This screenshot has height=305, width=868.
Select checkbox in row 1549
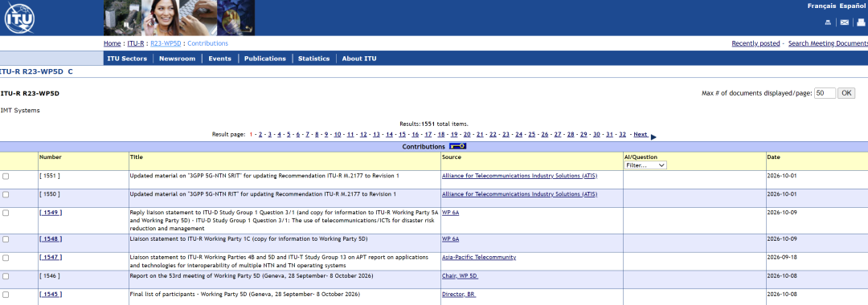coord(6,213)
